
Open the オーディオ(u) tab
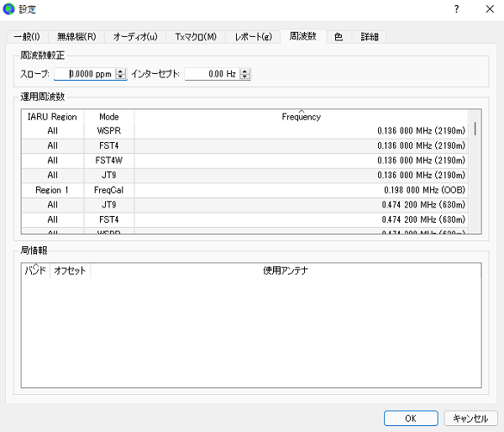(x=135, y=37)
